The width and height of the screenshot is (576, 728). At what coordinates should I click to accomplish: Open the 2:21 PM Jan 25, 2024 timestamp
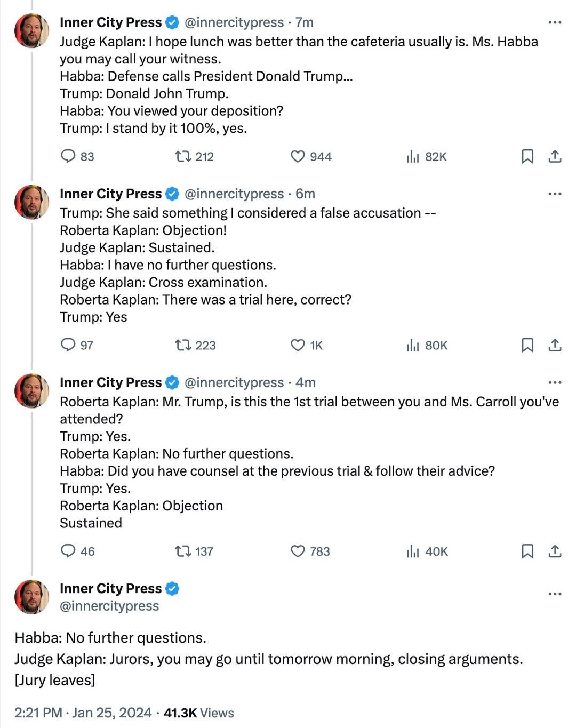(x=83, y=713)
